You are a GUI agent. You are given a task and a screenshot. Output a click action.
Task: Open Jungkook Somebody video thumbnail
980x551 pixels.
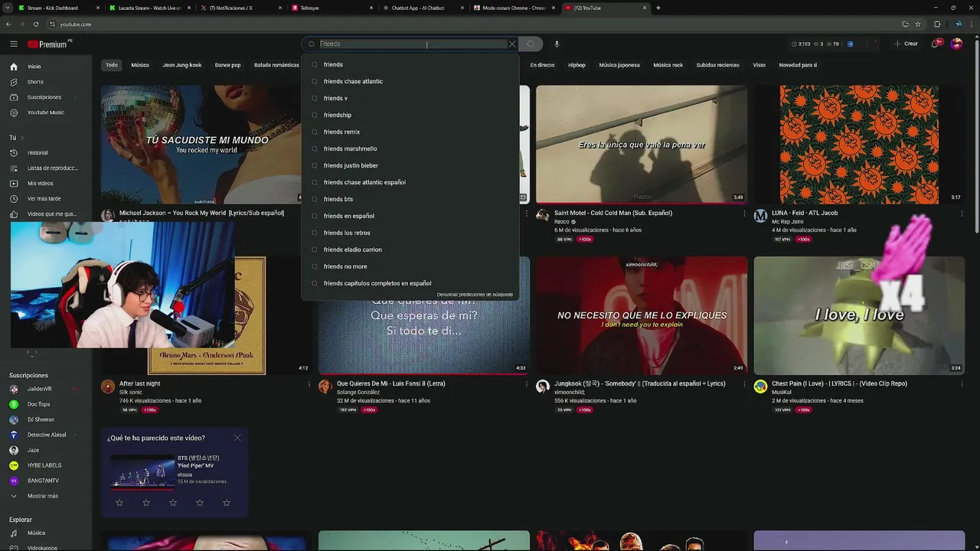642,315
